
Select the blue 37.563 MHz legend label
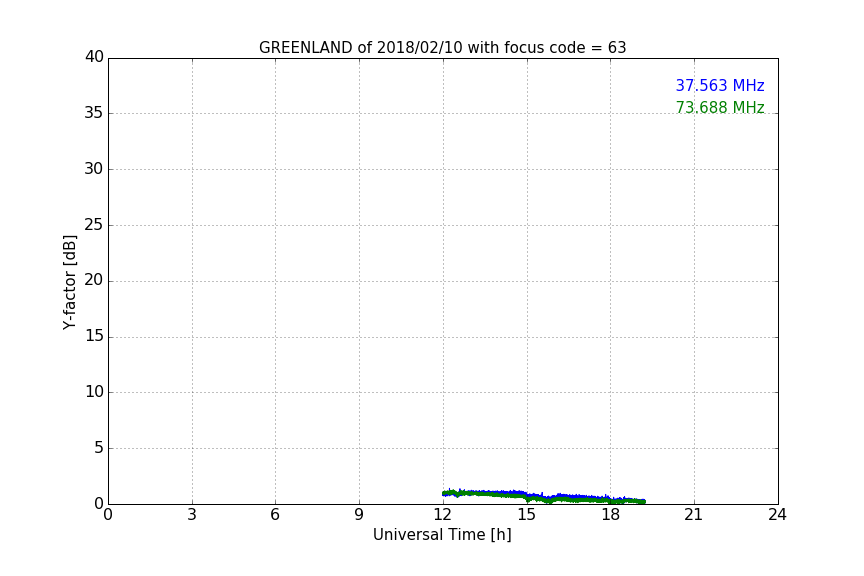tap(720, 85)
